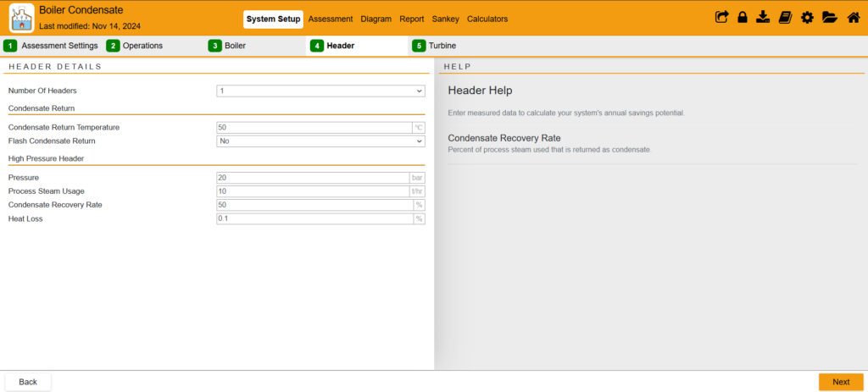Click the Condensate Return section label
868x392 pixels.
coord(42,108)
